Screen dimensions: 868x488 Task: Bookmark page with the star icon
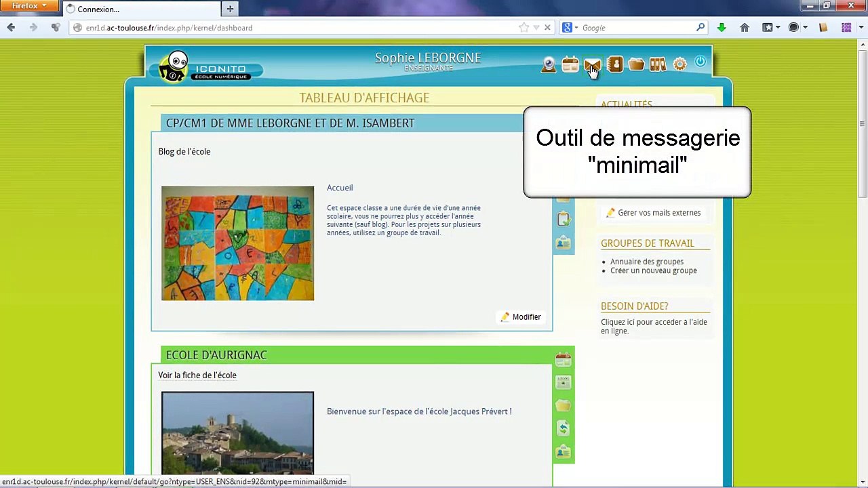click(x=524, y=28)
